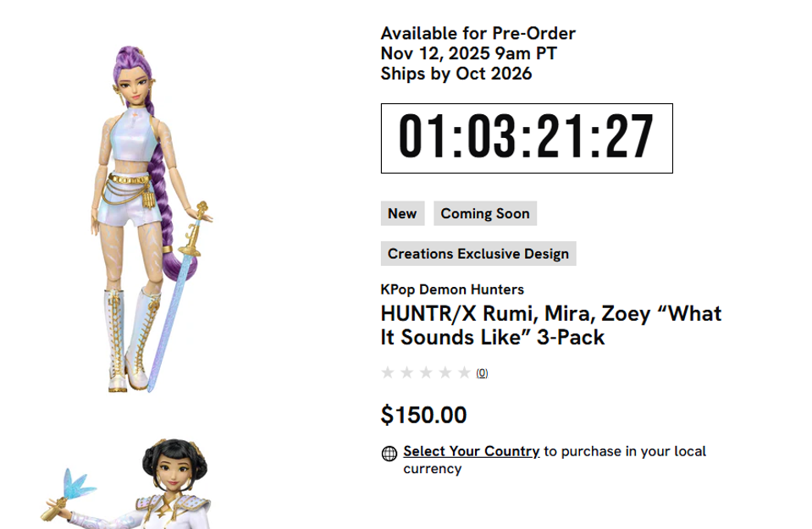
Task: Select the Coming Soon badge
Action: [484, 213]
